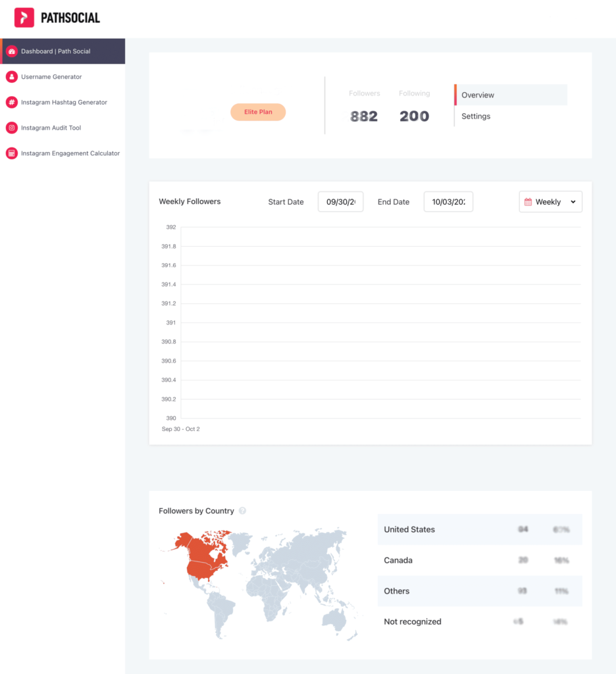Select the Canada row in country list
616x674 pixels.
(480, 560)
